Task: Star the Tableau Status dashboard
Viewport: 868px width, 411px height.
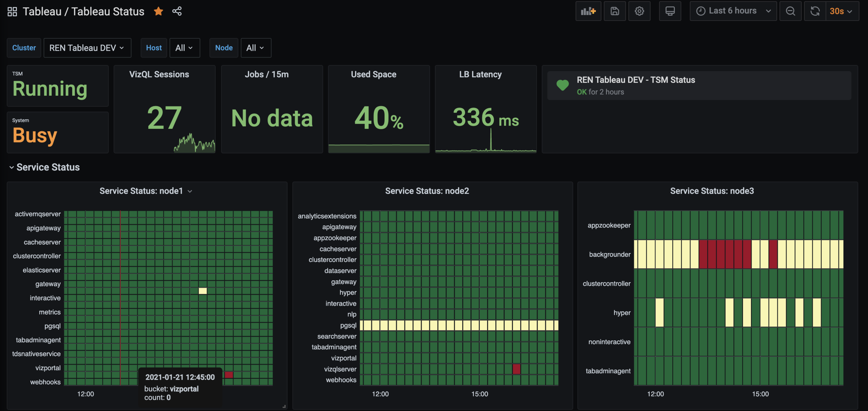Action: click(158, 11)
